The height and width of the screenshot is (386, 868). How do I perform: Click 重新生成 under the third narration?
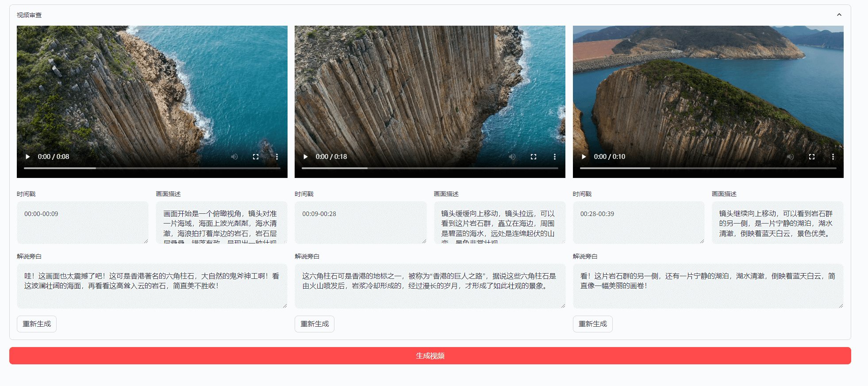[x=593, y=324]
